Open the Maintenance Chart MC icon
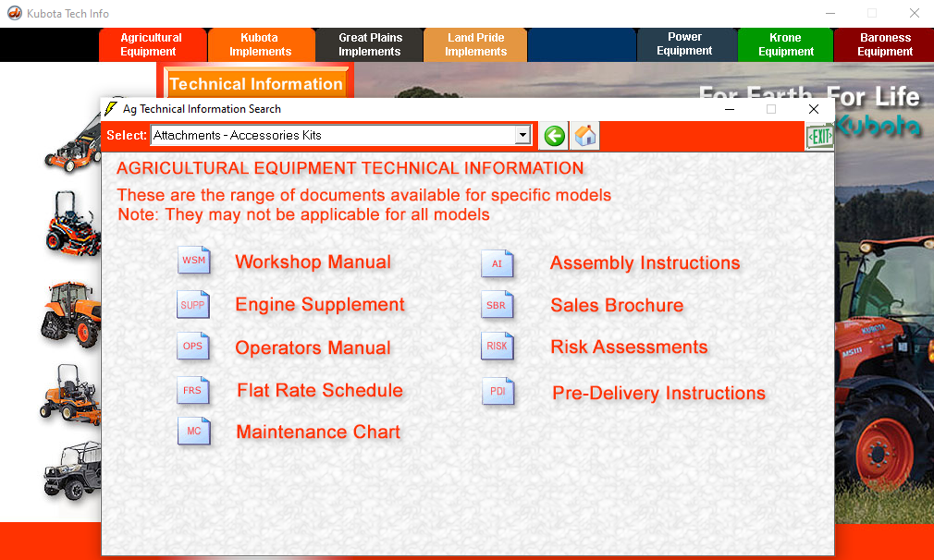 pyautogui.click(x=194, y=431)
